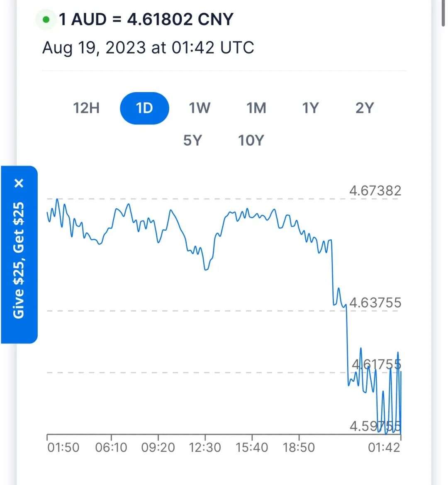448x485 pixels.
Task: Close the Give $25 promo banner
Action: point(19,183)
